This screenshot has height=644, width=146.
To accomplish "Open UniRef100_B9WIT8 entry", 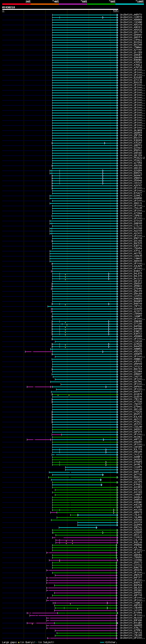I will (131, 567).
